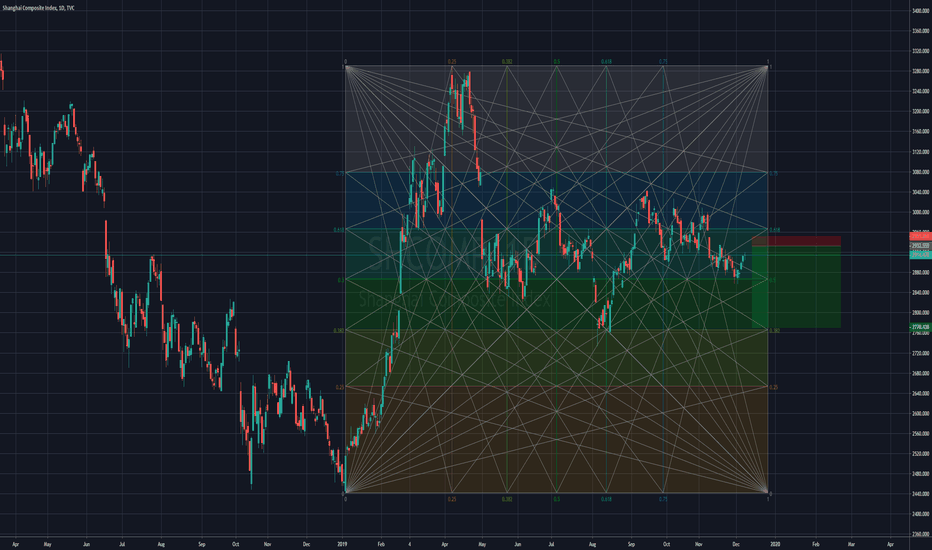Click the Mar label on the time axis

(x=851, y=544)
